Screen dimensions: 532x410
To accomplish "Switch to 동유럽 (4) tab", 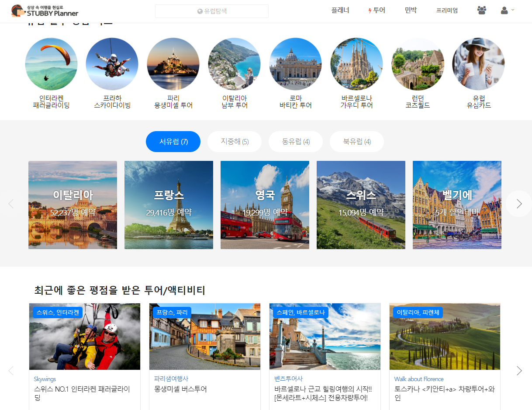I will 296,142.
